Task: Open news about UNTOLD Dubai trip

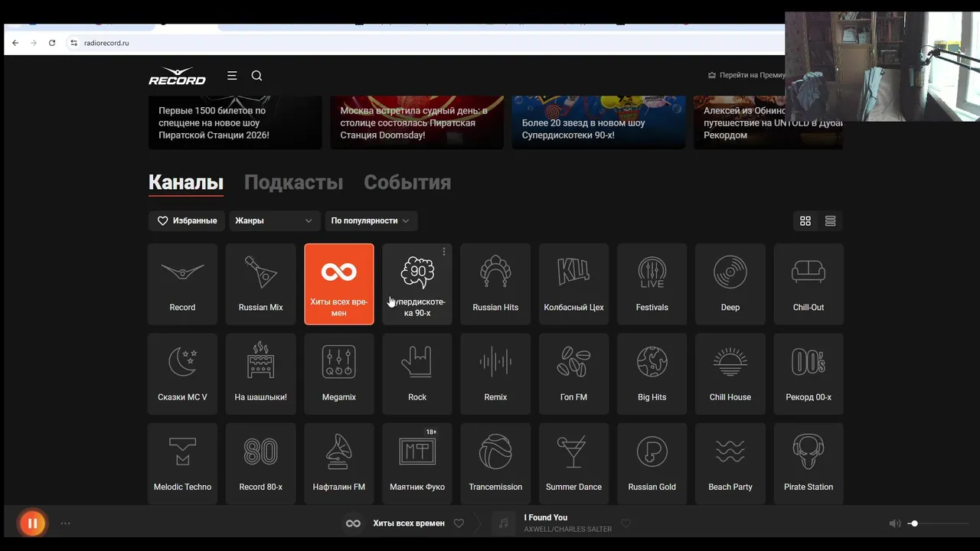Action: (x=768, y=122)
